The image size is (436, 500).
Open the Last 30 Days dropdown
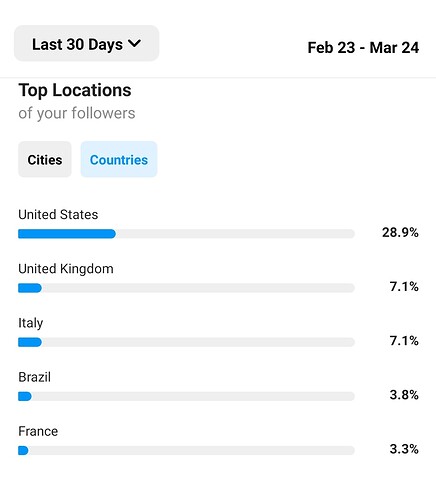pyautogui.click(x=86, y=43)
